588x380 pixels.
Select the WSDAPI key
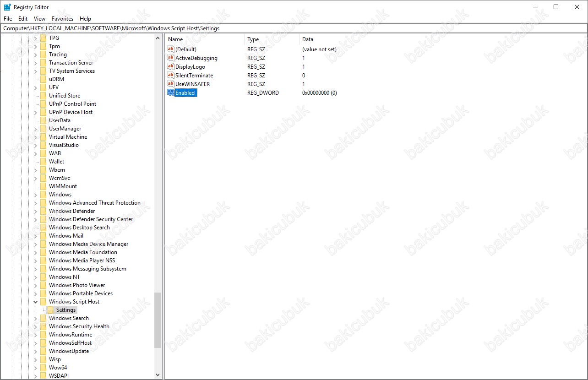click(59, 376)
